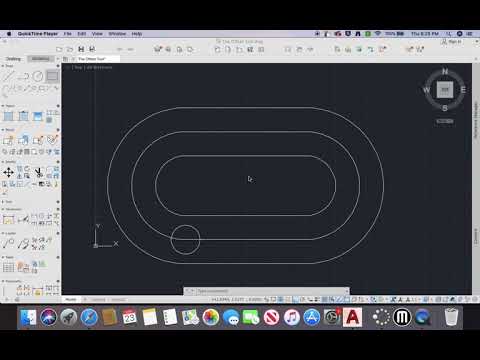Click the Save As icon in top toolbar
Screen dimensions: 480x360
tap(92, 49)
